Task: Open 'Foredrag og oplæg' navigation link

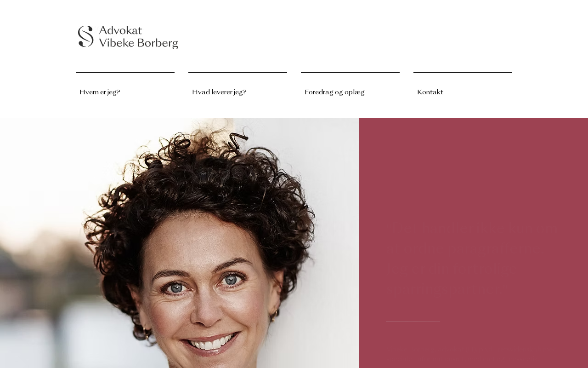Action: click(x=334, y=92)
